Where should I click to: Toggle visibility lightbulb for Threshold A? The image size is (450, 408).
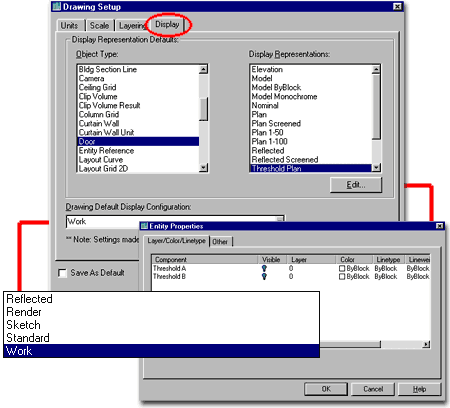tap(264, 268)
